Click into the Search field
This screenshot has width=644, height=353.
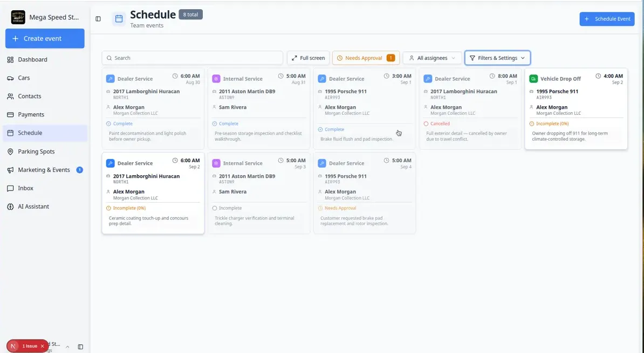pos(192,58)
